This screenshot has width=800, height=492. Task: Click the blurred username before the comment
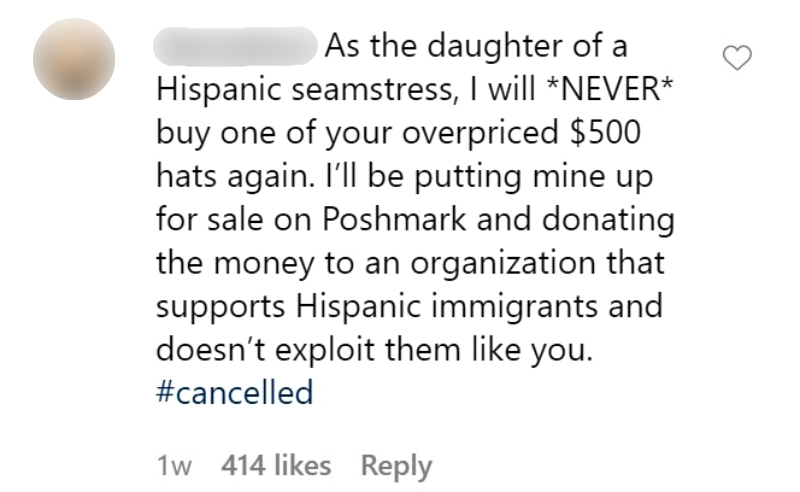[x=235, y=46]
